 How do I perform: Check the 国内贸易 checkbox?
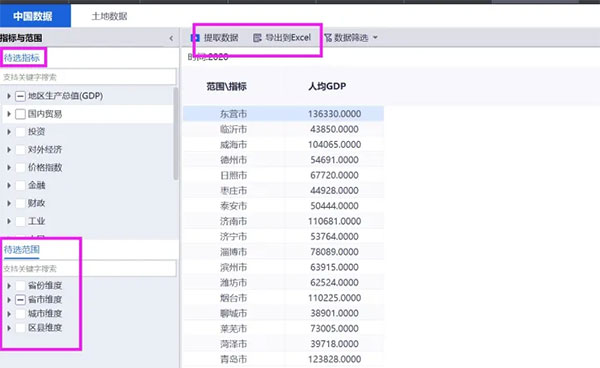(20, 114)
